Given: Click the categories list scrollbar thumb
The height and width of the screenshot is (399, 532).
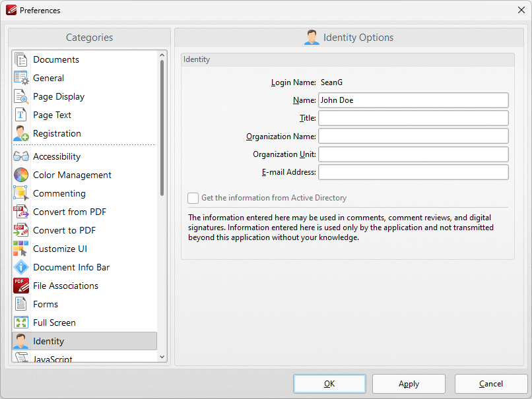Looking at the screenshot, I should pyautogui.click(x=162, y=128).
